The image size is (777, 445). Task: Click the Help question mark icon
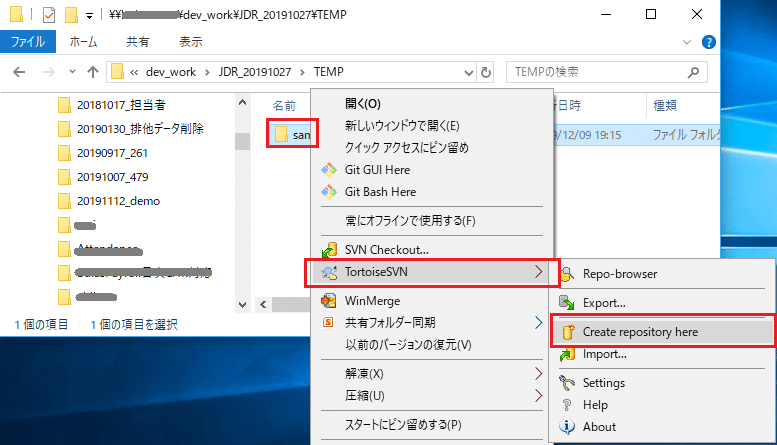tap(567, 405)
